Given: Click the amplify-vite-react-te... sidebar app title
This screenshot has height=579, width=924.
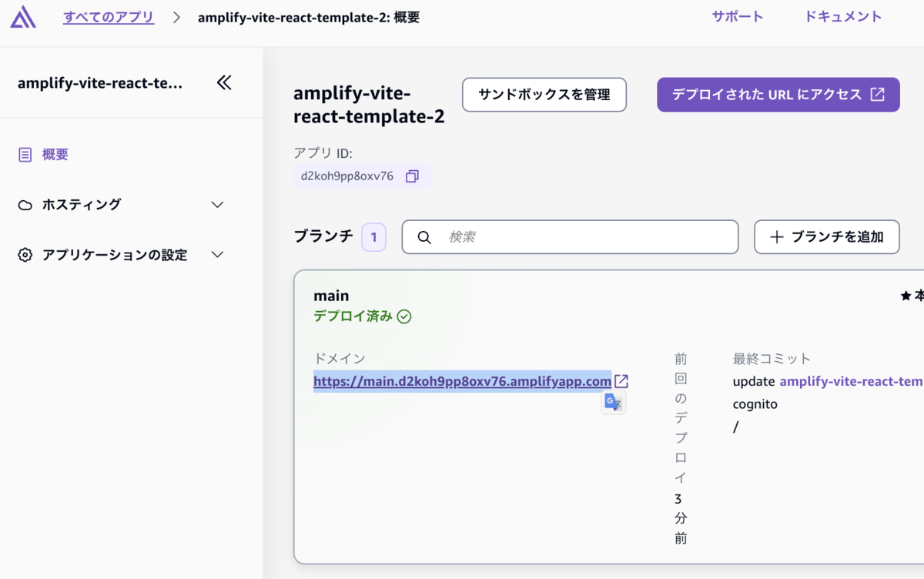Looking at the screenshot, I should (100, 83).
